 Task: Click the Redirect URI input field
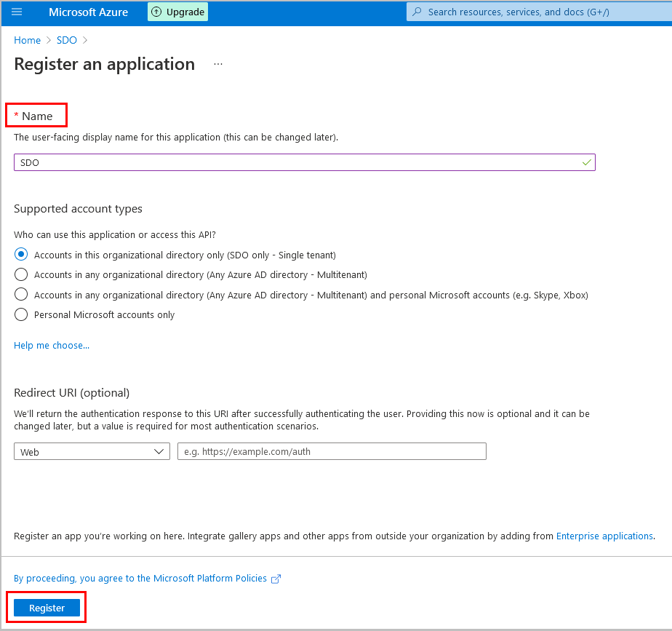(332, 452)
